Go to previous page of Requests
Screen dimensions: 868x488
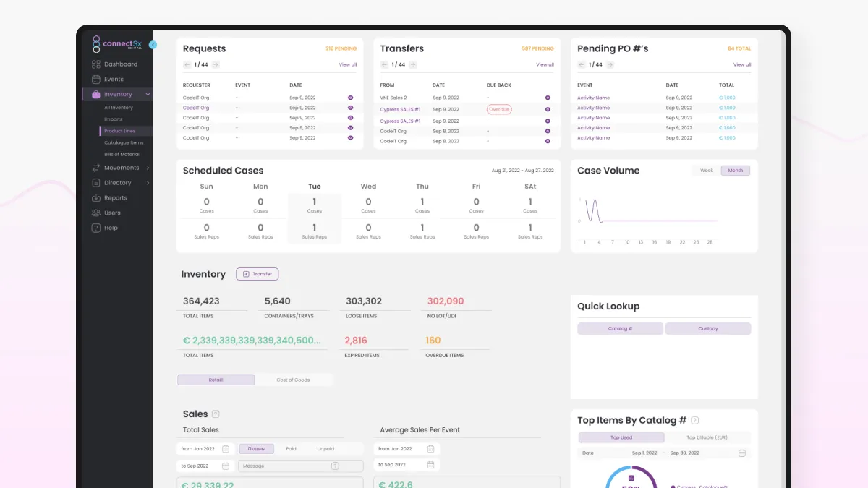coord(187,64)
